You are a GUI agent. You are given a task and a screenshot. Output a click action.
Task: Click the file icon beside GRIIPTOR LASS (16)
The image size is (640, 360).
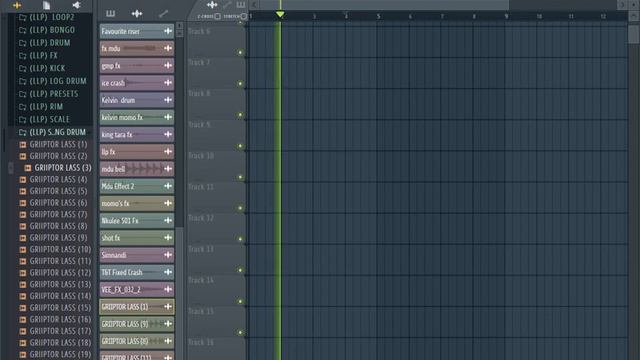click(23, 320)
